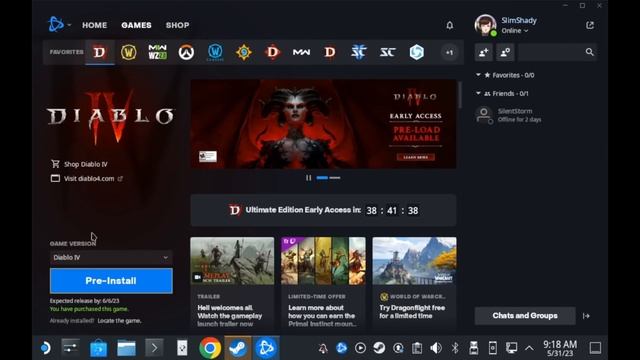
Task: Open Chats and Groups
Action: pos(525,316)
